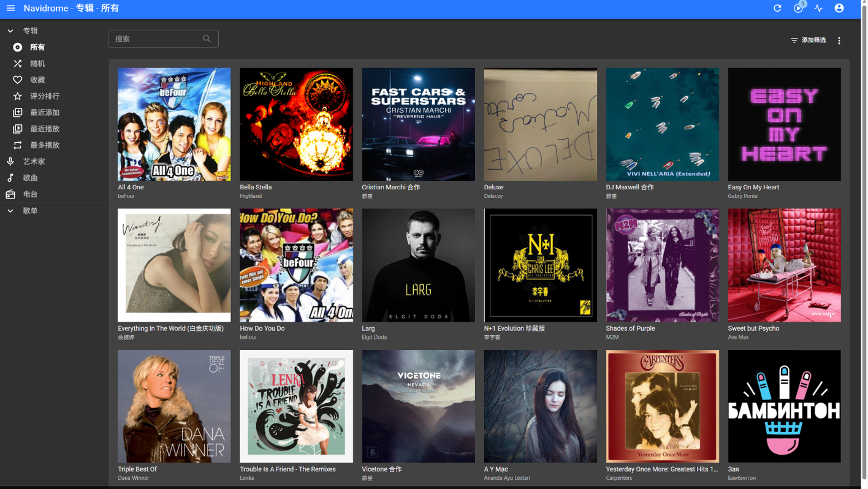Click artist link Lenka

pyautogui.click(x=247, y=478)
